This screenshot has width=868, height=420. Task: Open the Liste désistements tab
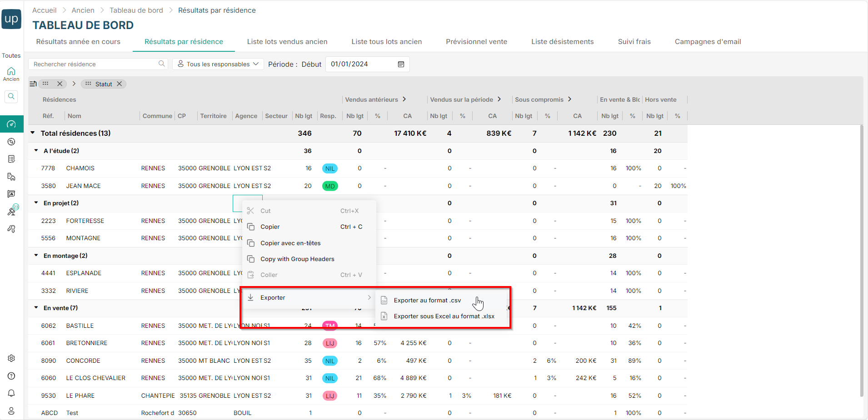click(x=562, y=42)
